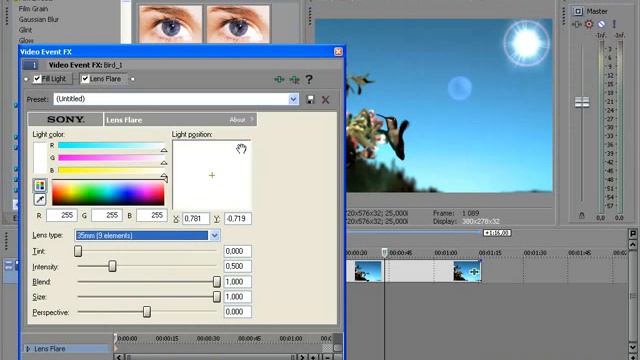640x360 pixels.
Task: Click the up scroll arrow on main timeline
Action: point(633,245)
